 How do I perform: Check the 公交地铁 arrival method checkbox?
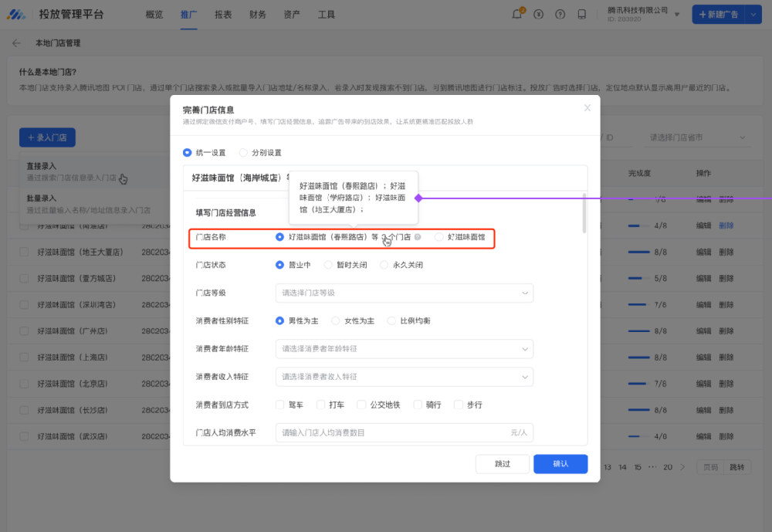[361, 405]
